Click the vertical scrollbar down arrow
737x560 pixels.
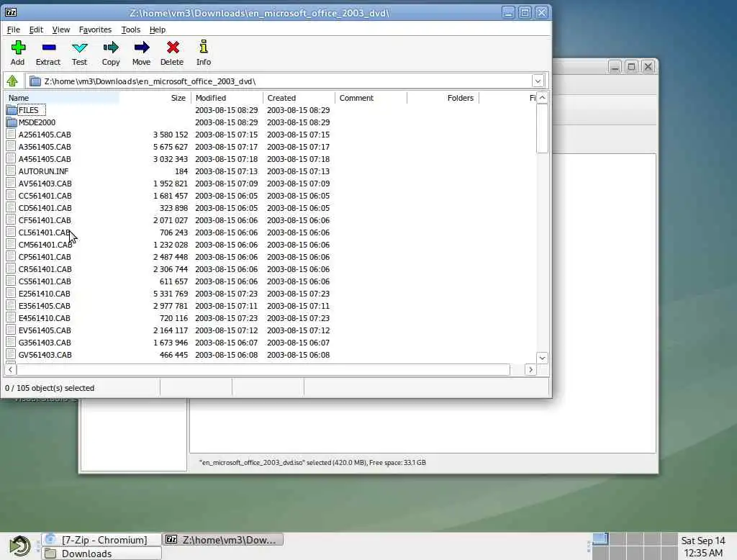[x=543, y=358]
